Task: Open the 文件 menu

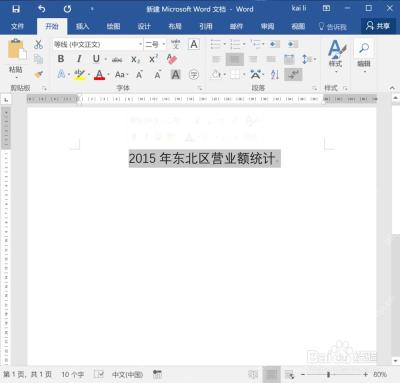Action: (x=17, y=26)
